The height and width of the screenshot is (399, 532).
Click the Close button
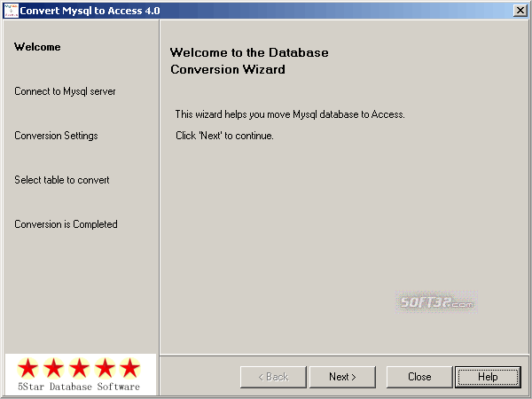pos(419,377)
